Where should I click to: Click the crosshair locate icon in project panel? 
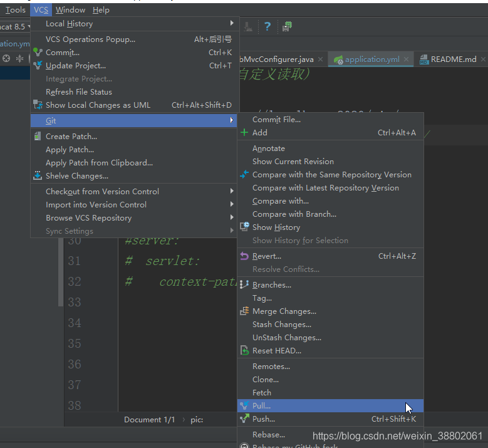[x=6, y=58]
